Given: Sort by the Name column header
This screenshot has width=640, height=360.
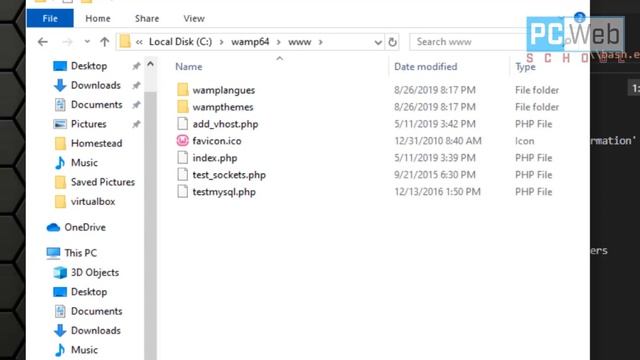Looking at the screenshot, I should click(x=189, y=67).
